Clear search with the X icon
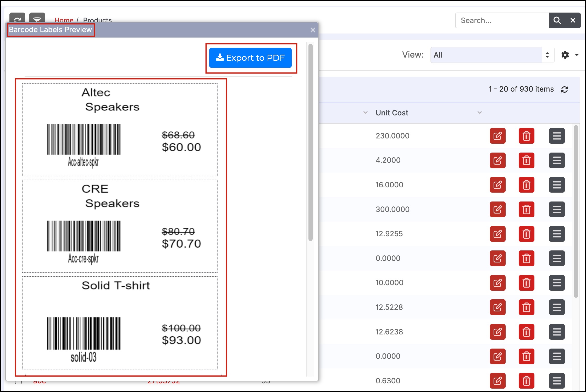Image resolution: width=586 pixels, height=392 pixels. (573, 20)
